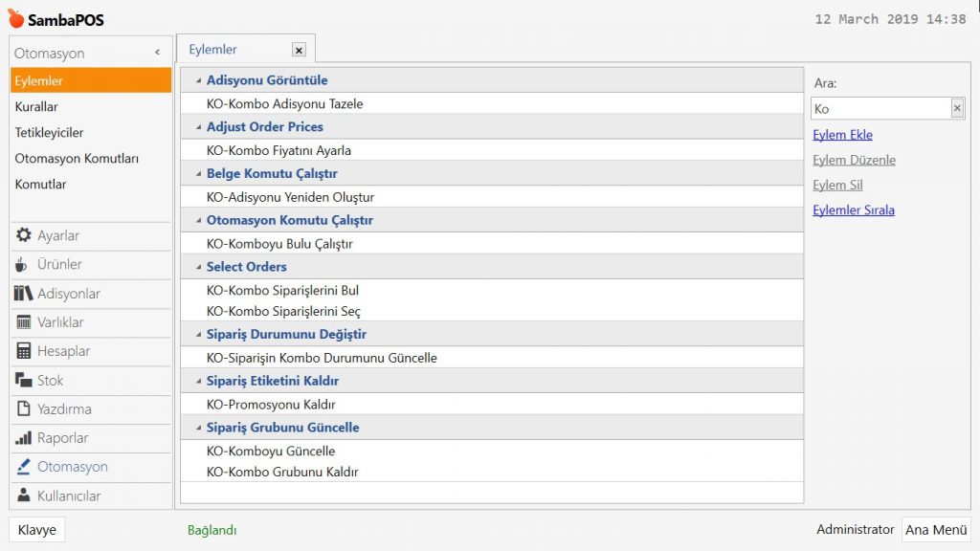The image size is (980, 551).
Task: Click the Eylemler Sırala link
Action: (853, 209)
